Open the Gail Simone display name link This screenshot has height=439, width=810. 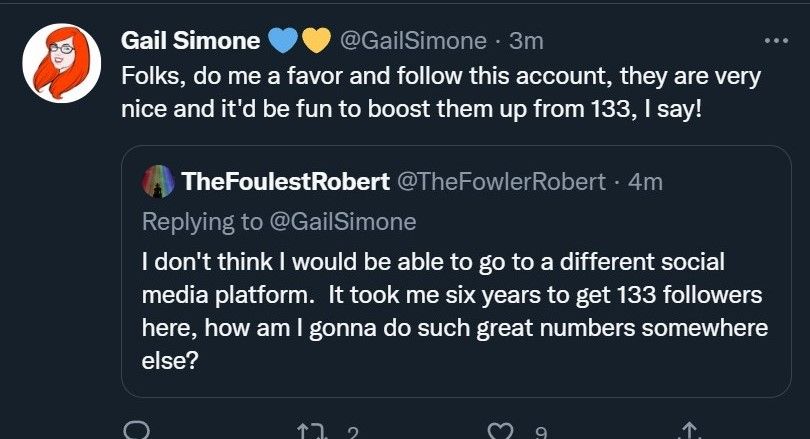191,41
